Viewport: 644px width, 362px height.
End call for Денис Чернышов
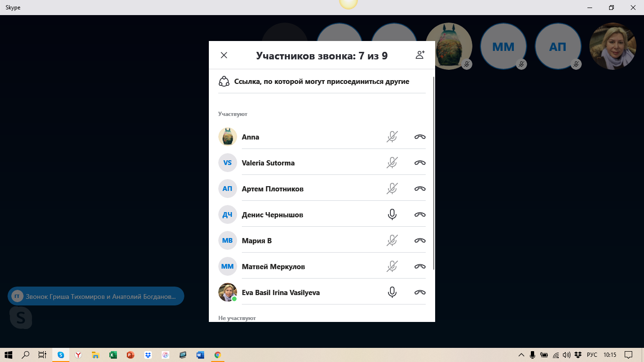click(x=420, y=215)
